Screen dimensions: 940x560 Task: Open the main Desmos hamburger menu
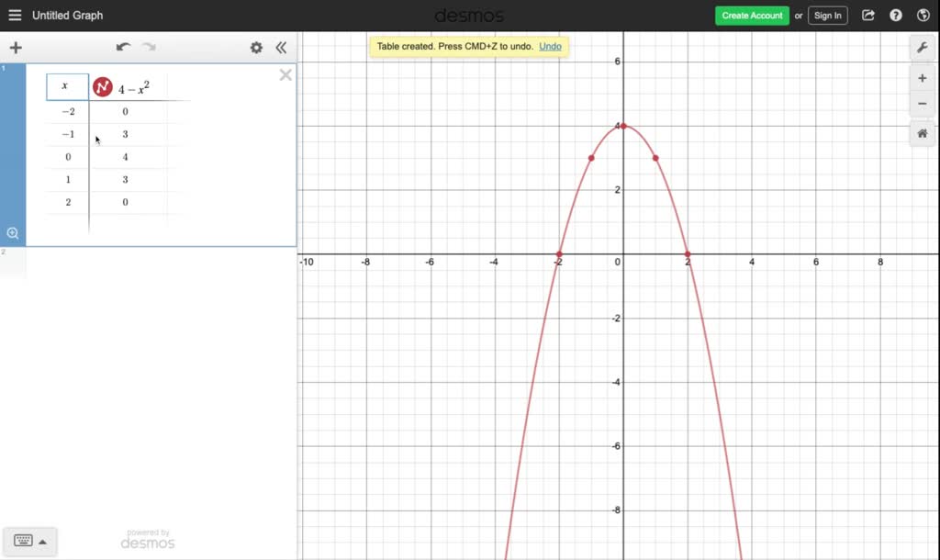coord(14,15)
